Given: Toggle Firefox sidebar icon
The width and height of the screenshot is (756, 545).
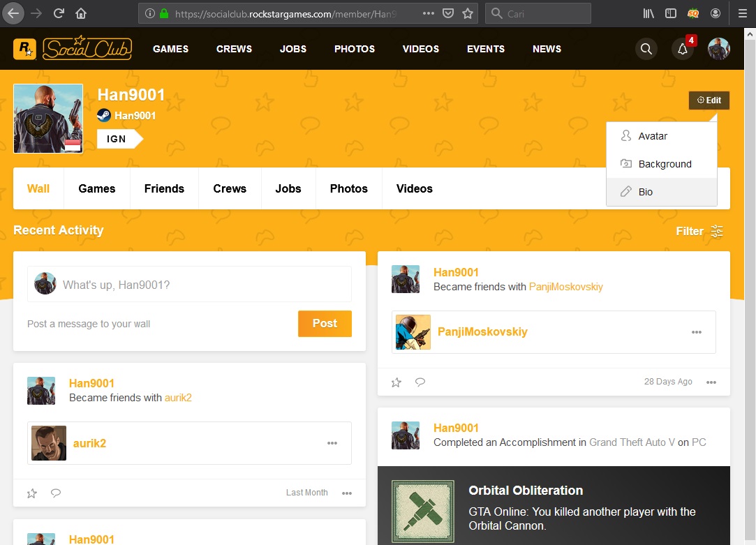Looking at the screenshot, I should click(x=671, y=13).
